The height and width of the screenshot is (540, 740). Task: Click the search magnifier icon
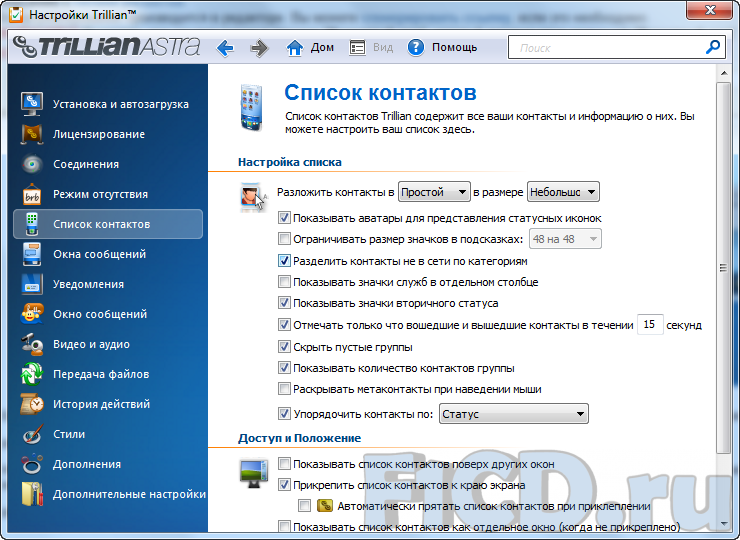click(713, 47)
